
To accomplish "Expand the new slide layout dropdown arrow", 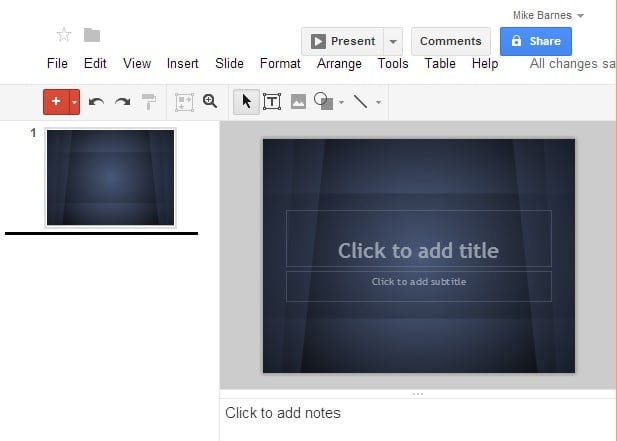I will pos(74,102).
